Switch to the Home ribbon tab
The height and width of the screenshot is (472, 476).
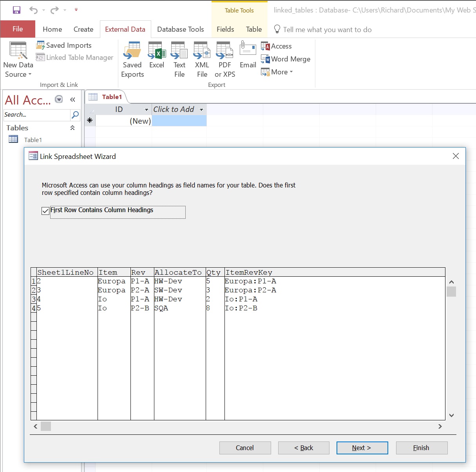click(x=52, y=29)
